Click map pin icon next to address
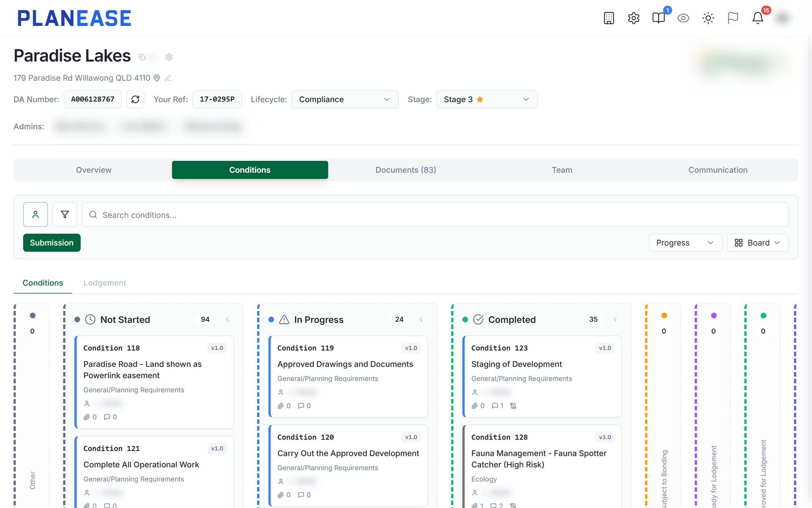The image size is (812, 508). pyautogui.click(x=157, y=78)
